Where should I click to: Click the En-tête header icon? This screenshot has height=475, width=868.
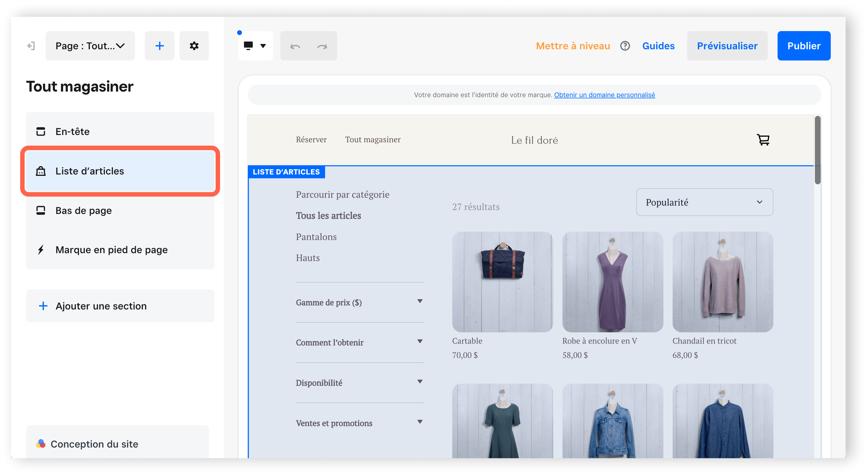point(41,131)
